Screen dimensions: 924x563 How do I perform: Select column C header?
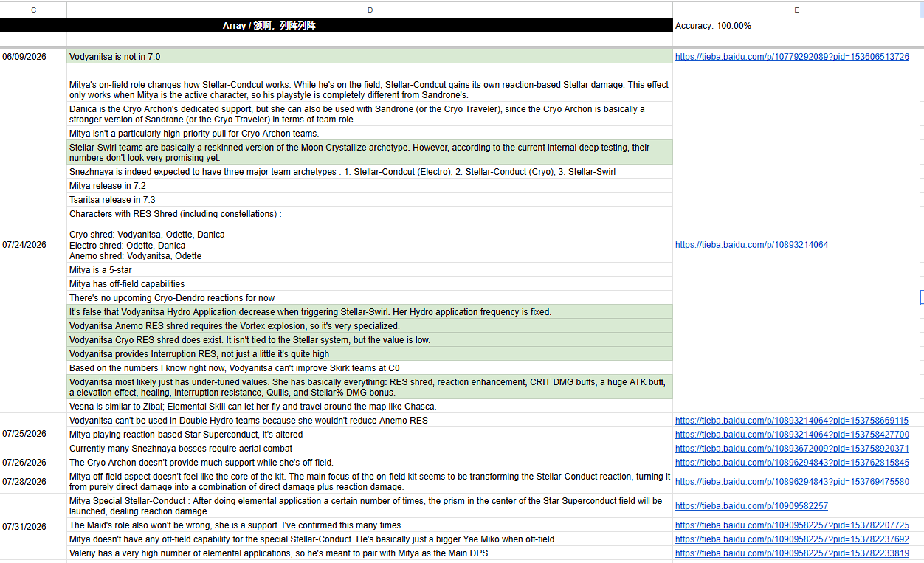click(33, 10)
